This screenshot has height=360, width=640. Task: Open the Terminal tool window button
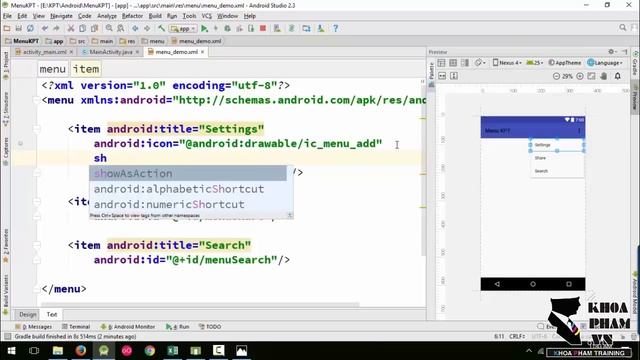click(x=76, y=327)
